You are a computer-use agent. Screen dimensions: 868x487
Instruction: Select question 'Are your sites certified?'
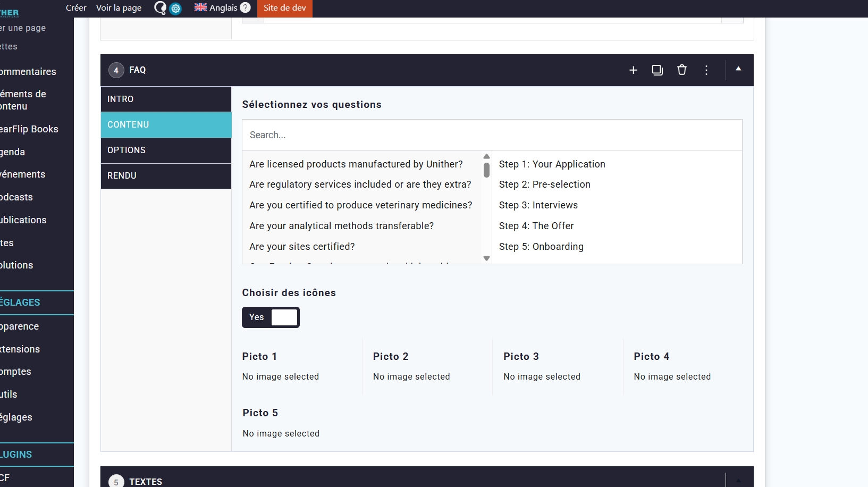[302, 247]
